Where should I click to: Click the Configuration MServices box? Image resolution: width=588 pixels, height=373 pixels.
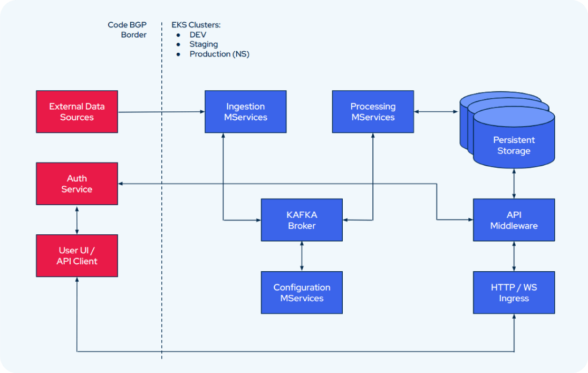click(x=302, y=292)
